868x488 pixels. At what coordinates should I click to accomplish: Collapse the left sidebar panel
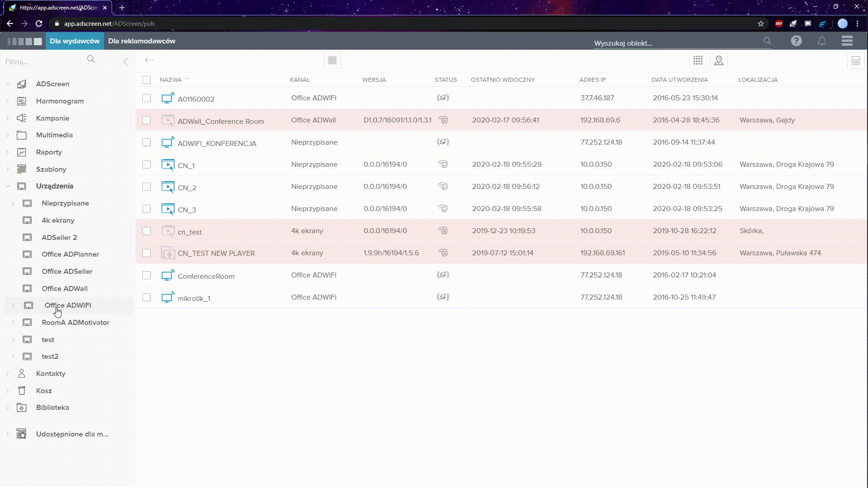point(126,61)
